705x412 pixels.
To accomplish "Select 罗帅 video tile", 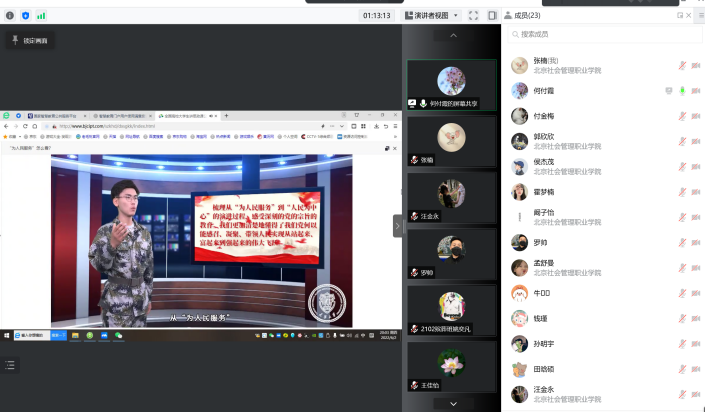I will [x=451, y=254].
